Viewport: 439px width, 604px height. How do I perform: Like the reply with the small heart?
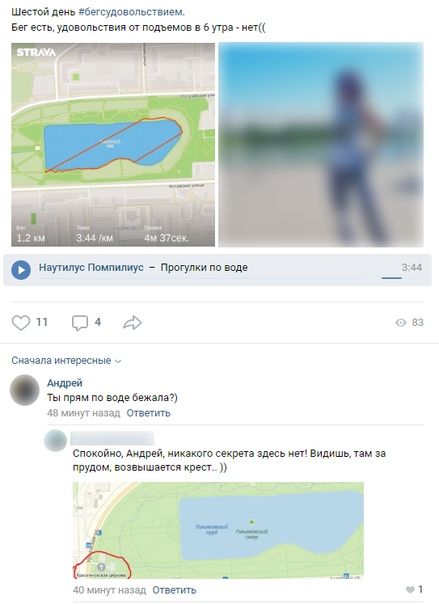click(x=410, y=589)
